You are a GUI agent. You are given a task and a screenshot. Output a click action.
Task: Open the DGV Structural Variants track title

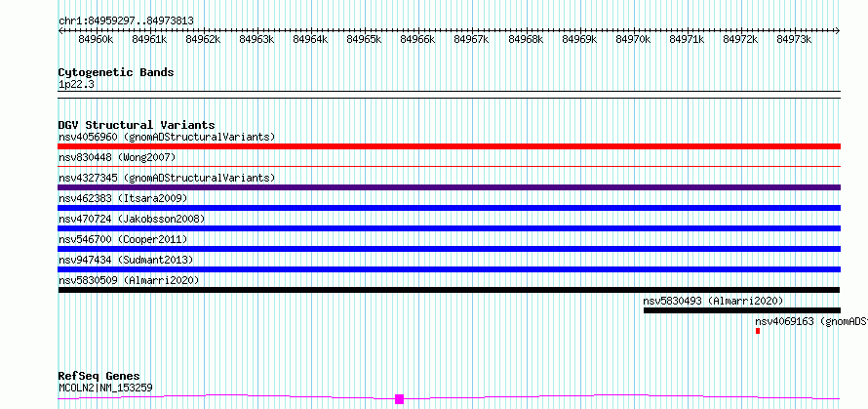pyautogui.click(x=137, y=125)
